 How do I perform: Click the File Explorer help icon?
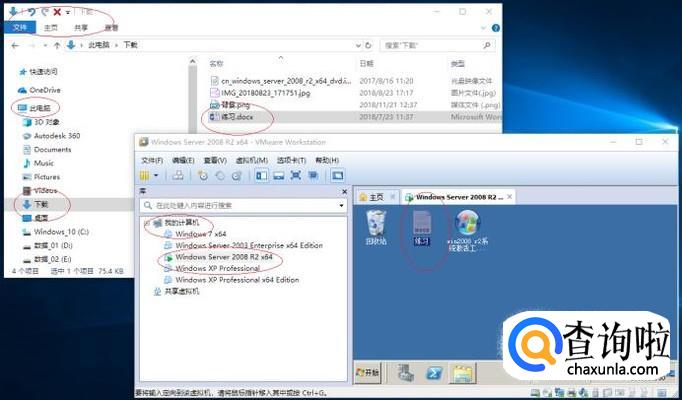pos(495,28)
